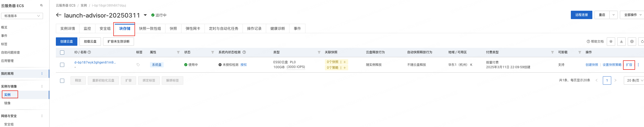The height and width of the screenshot is (127, 644).
Task: Click the attribute column filter icon
Action: pyautogui.click(x=178, y=52)
